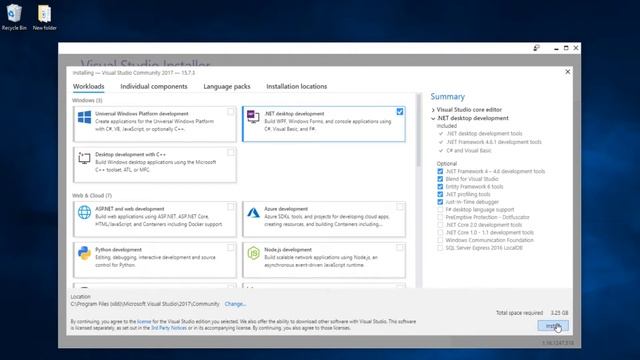Click the workloads list vertical scrollbar
This screenshot has height=360, width=640.
(x=418, y=131)
